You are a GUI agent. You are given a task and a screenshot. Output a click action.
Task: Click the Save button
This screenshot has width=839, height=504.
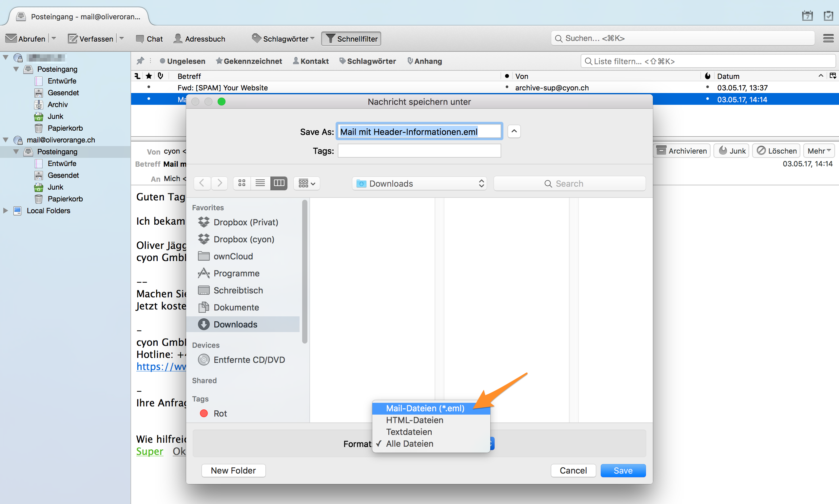[623, 470]
